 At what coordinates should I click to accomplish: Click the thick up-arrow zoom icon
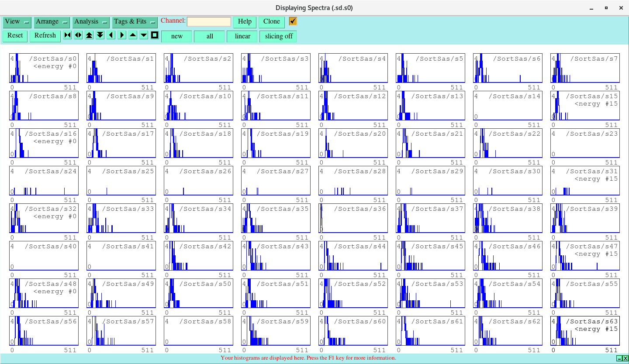(89, 35)
